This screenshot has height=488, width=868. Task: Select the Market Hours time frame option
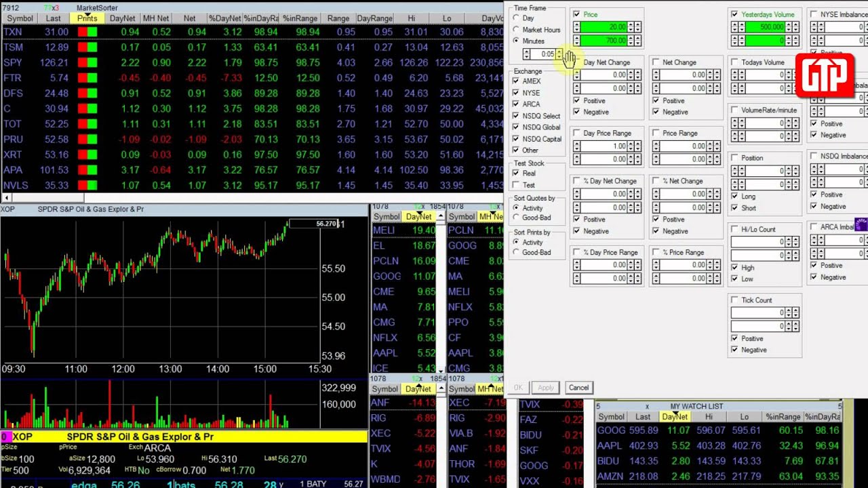(516, 30)
